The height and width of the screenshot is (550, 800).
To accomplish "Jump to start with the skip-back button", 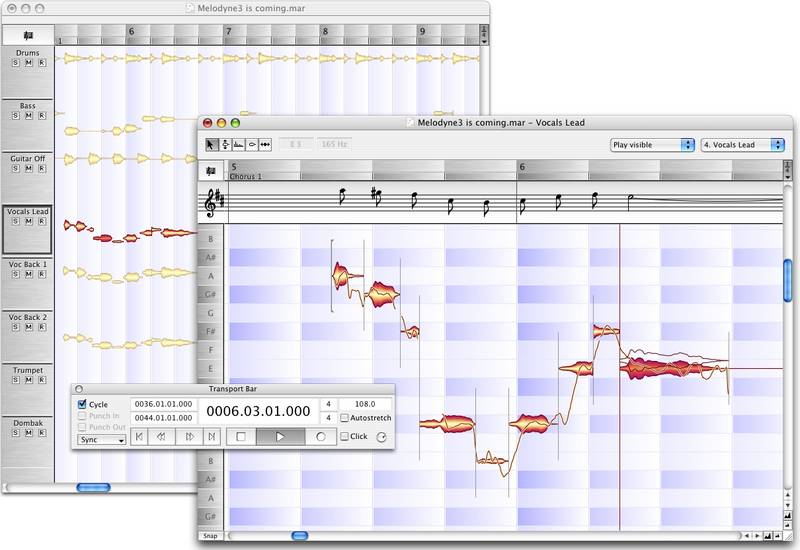I will (x=140, y=437).
